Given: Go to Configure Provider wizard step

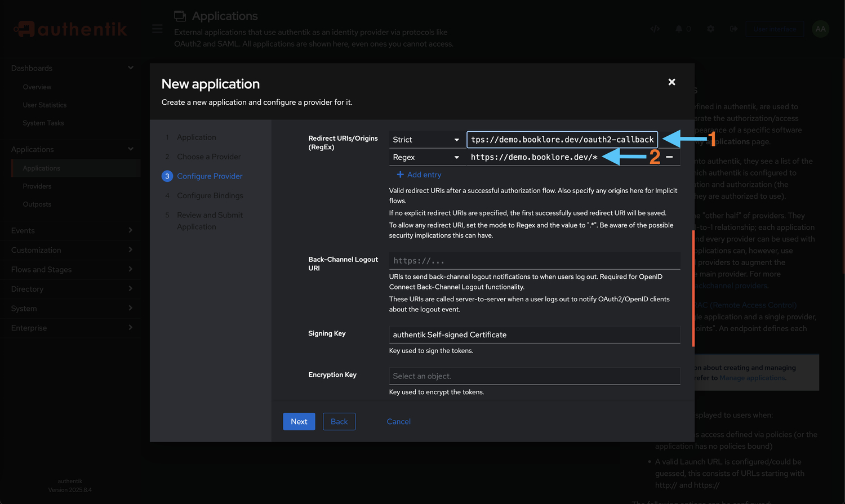Looking at the screenshot, I should tap(210, 176).
